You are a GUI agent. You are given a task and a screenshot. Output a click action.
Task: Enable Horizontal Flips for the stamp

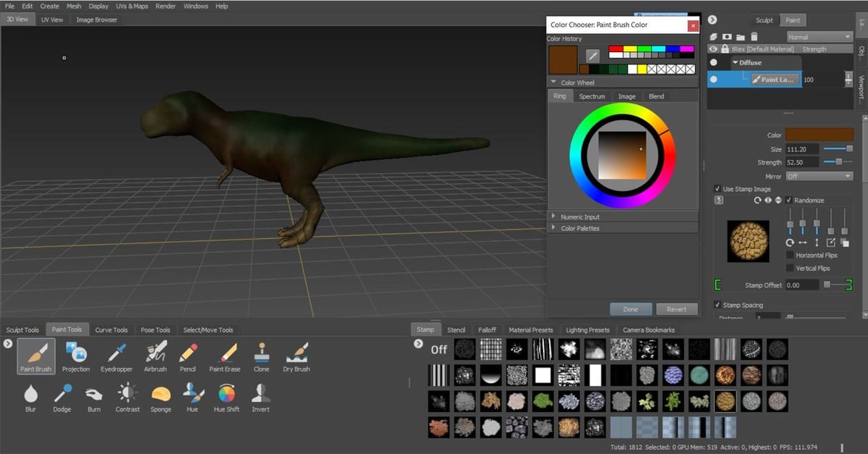click(788, 255)
